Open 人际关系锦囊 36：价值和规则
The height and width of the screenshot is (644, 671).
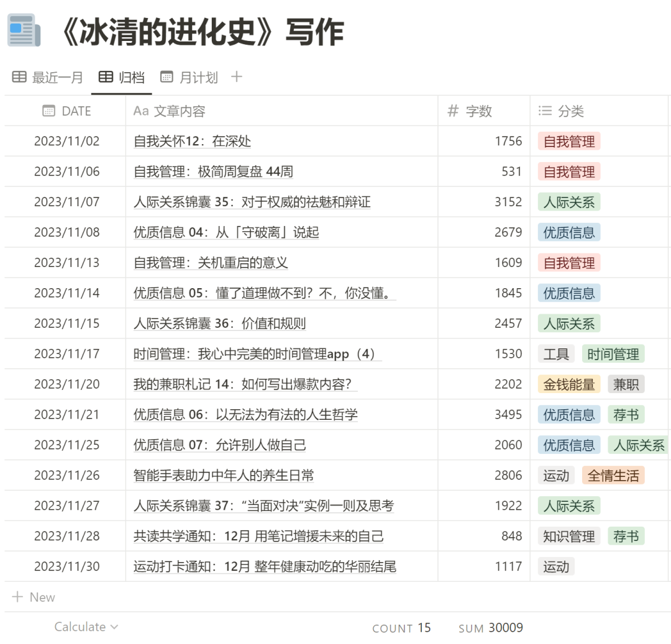coord(219,324)
